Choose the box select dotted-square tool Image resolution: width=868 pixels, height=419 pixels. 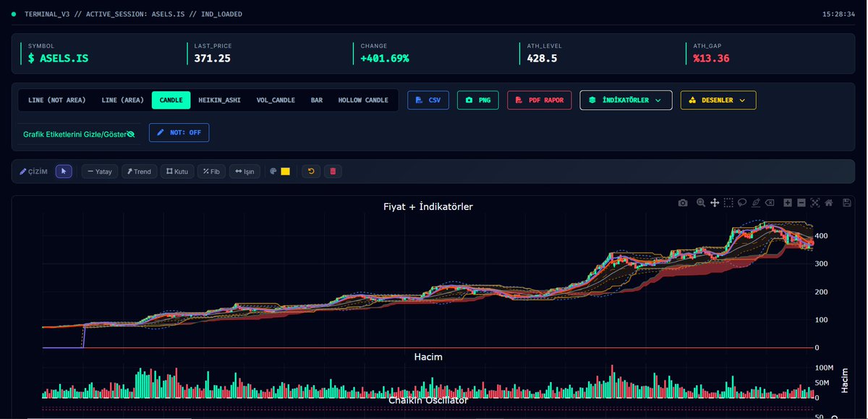[728, 203]
